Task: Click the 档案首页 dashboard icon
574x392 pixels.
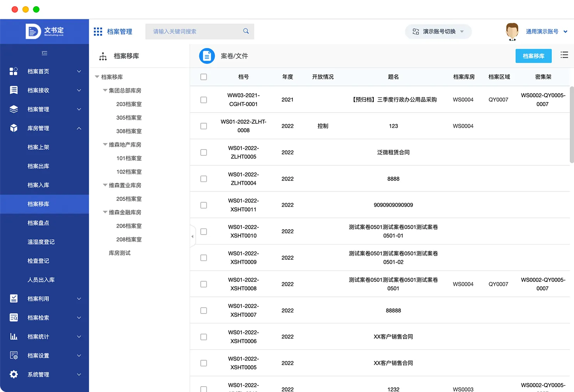Action: (x=14, y=71)
